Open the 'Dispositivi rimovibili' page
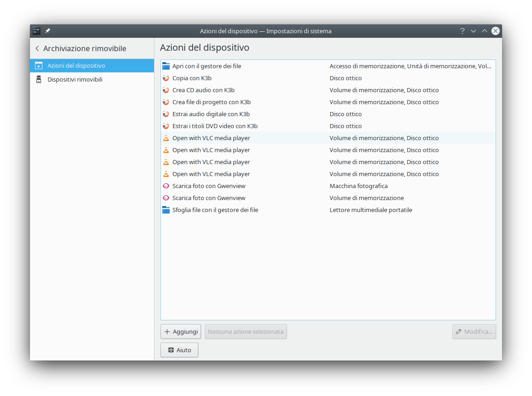The height and width of the screenshot is (396, 532). pos(75,80)
